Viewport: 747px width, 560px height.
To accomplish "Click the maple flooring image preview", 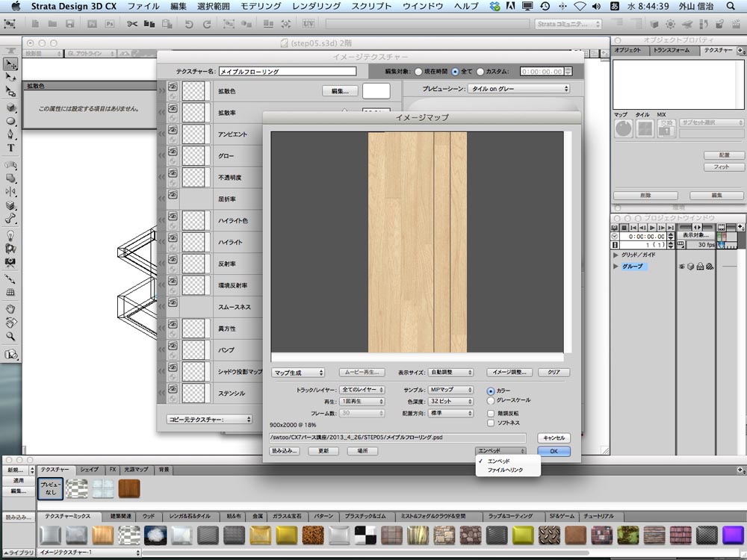I will click(x=418, y=243).
